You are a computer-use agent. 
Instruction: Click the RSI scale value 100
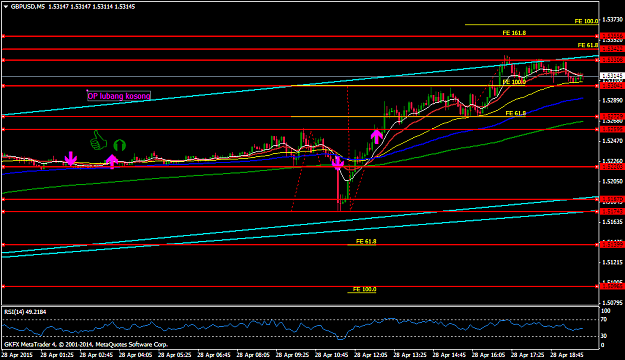605,311
